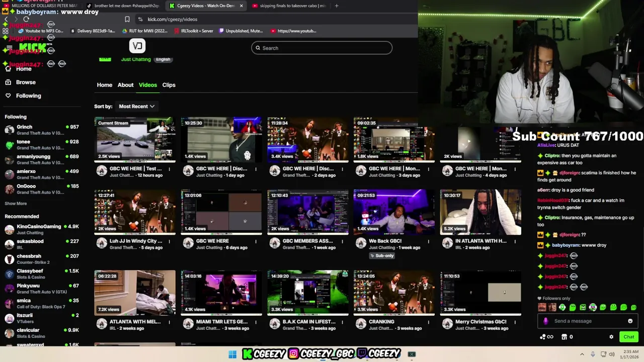Expand Show More in Following list
Screen dimensions: 644x362
pyautogui.click(x=16, y=204)
